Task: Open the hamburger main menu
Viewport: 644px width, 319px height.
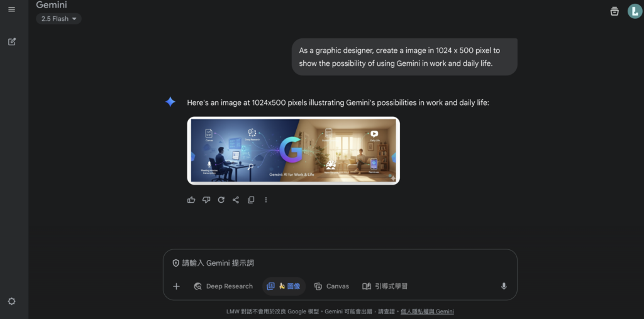Action: 11,9
